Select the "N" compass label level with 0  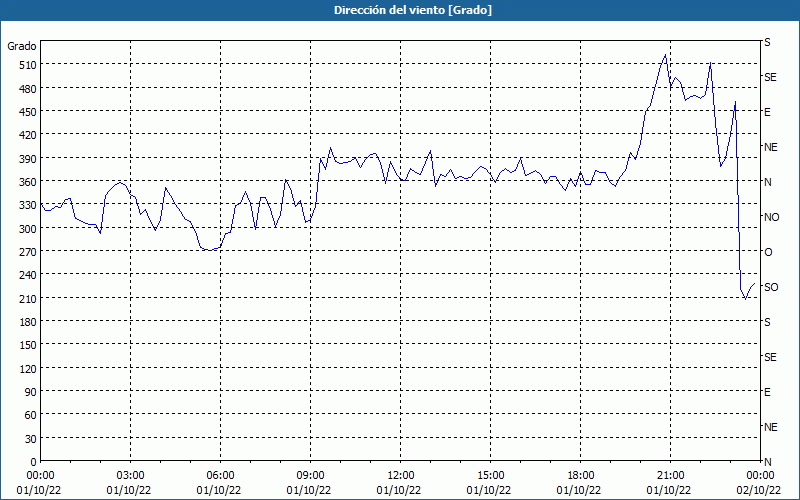(767, 462)
